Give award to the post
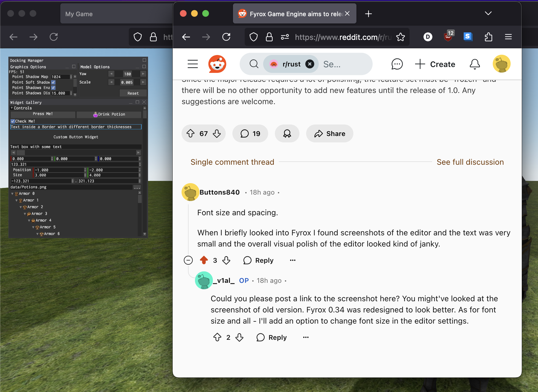This screenshot has width=538, height=392. (x=287, y=133)
